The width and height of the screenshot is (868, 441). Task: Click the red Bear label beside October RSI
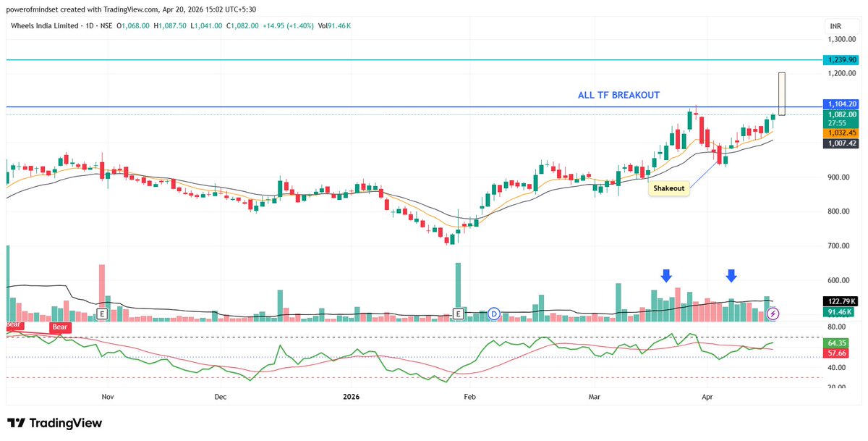pos(60,327)
